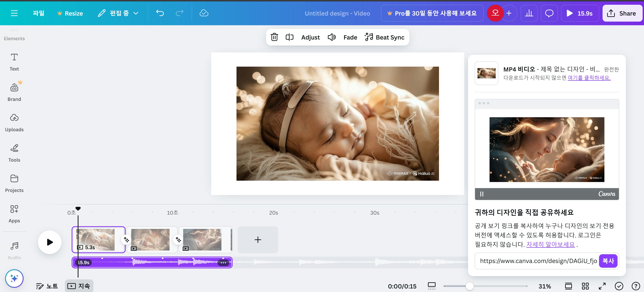644x292 pixels.
Task: Open the Elements panel
Action: [14, 34]
